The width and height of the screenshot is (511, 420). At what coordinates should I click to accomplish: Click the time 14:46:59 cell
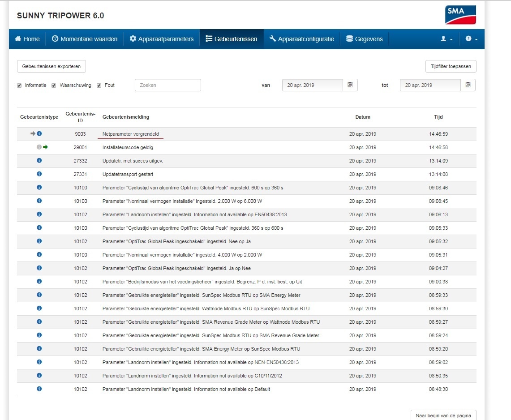click(x=438, y=134)
